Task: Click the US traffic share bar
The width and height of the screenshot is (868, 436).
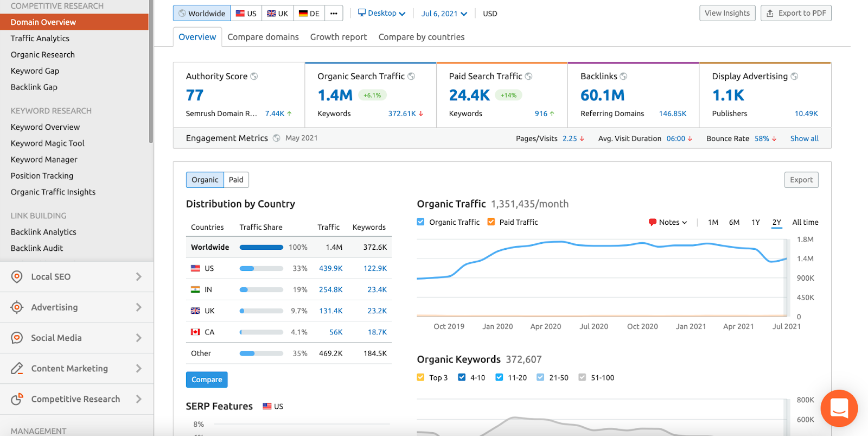Action: (x=261, y=268)
